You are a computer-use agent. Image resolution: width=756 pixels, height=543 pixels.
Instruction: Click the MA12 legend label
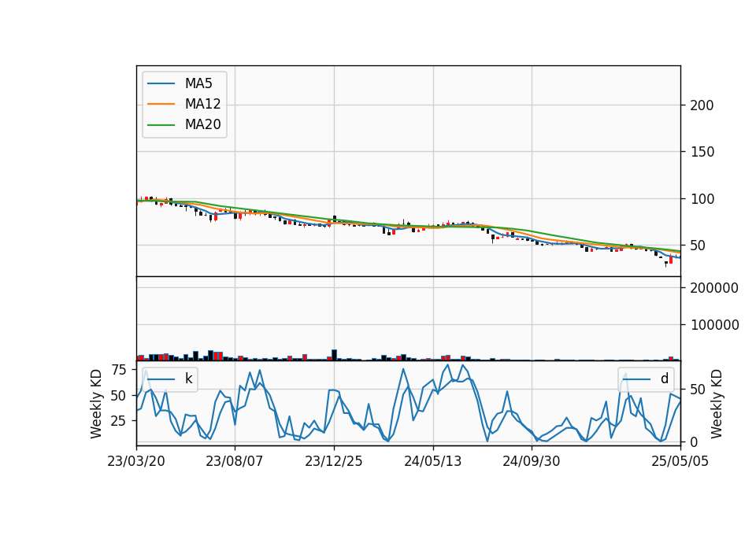(202, 104)
